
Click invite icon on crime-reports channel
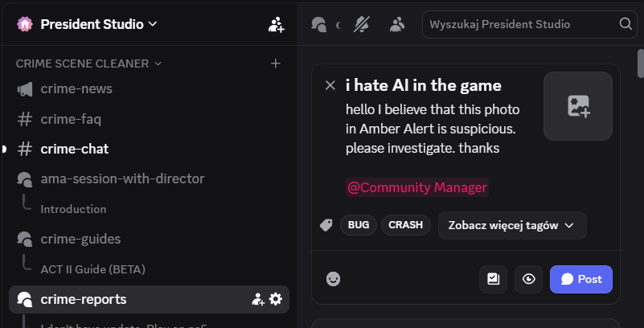coord(257,299)
